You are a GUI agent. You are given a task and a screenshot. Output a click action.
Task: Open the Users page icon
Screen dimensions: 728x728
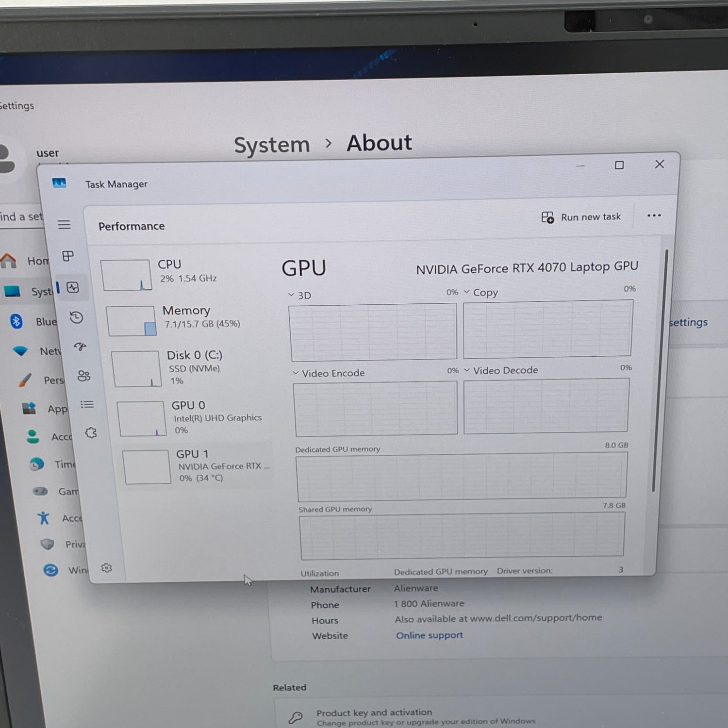[x=83, y=376]
